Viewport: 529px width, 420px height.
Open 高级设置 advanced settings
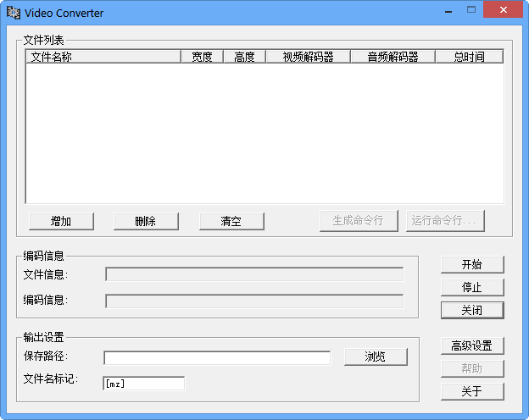coord(472,345)
